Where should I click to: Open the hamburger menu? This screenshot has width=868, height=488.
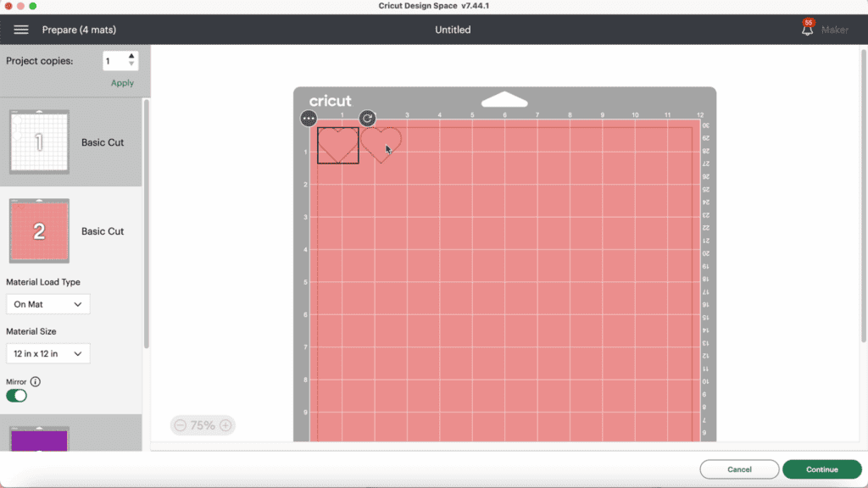point(21,30)
